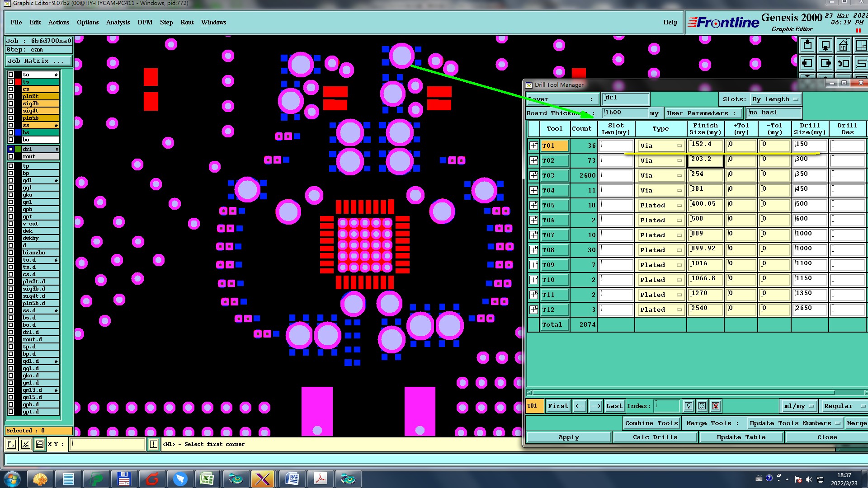Toggle the checkbox for layer pln2t
The width and height of the screenshot is (868, 488).
click(x=11, y=96)
